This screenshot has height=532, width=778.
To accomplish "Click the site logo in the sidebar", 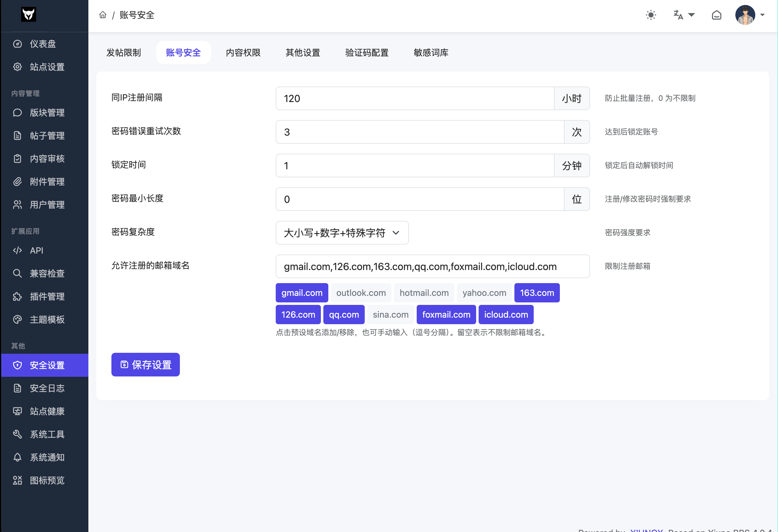I will [x=28, y=14].
